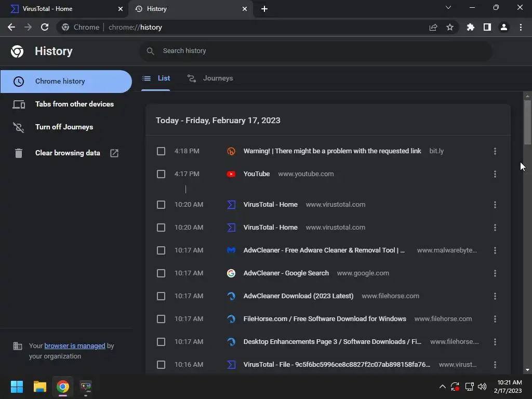Open more actions for bit.ly Warning entry

coord(495,151)
